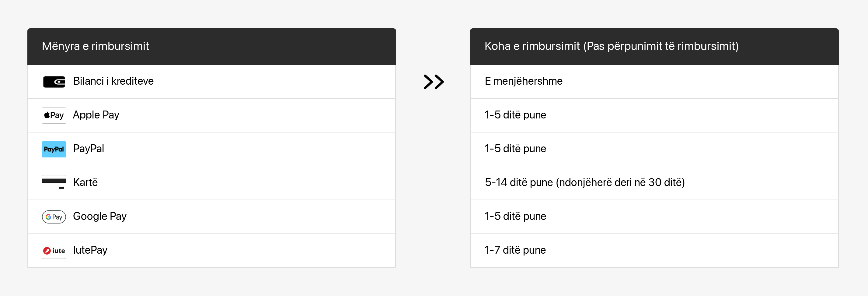Click the 5-14 ditë pune card refund time
This screenshot has height=296, width=868.
(585, 182)
